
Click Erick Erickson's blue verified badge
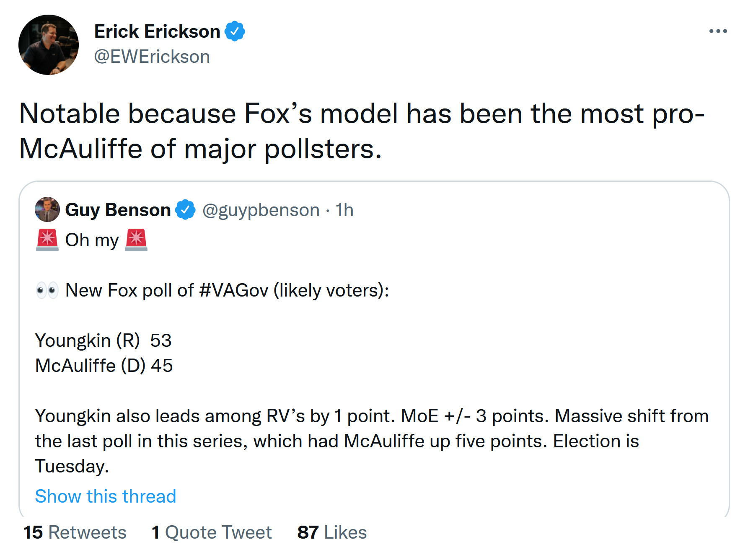coord(235,31)
